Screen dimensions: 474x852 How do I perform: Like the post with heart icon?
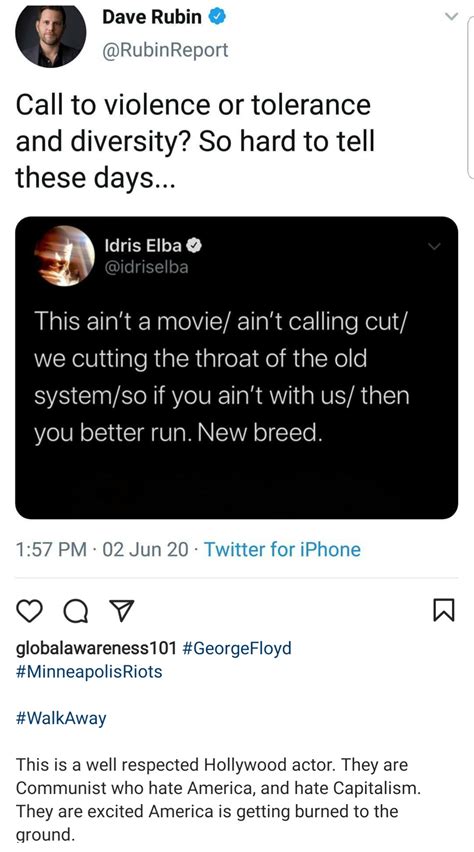[x=30, y=612]
